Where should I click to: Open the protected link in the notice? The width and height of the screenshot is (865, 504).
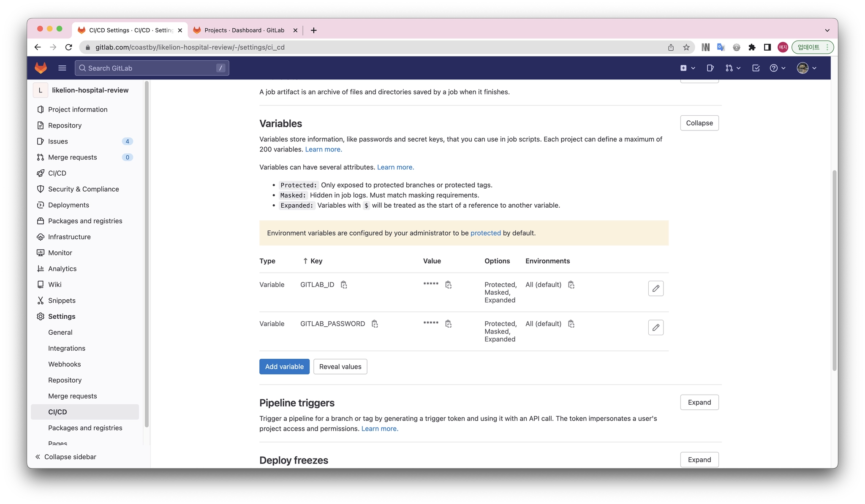tap(485, 233)
